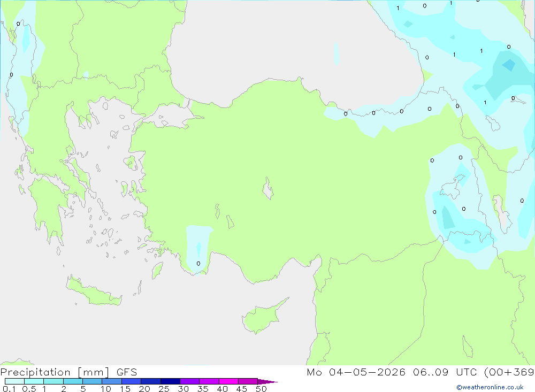Viewport: 535px width, 392px height.
Task: Choose the 25–30 mm navy legend swatch
Action: pos(170,381)
